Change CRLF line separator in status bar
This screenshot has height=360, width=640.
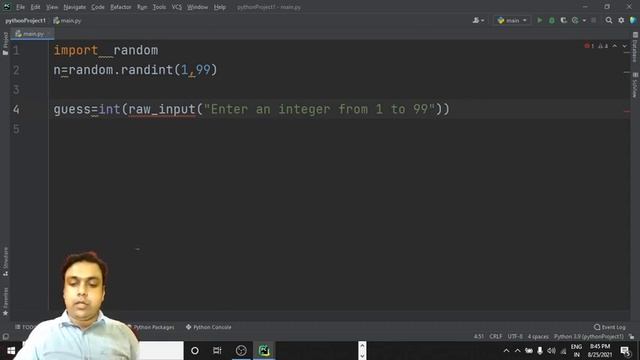pos(496,337)
